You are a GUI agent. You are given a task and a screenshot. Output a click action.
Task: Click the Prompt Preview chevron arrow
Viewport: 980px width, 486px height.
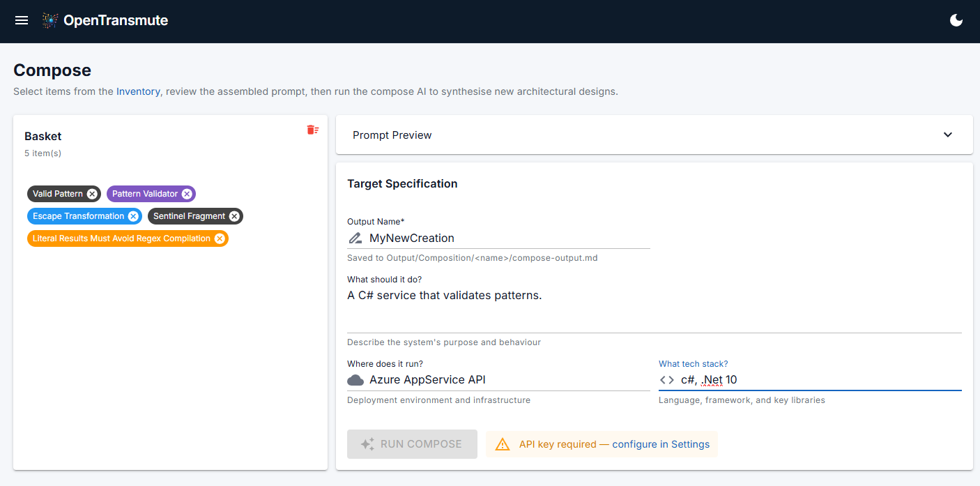[947, 135]
